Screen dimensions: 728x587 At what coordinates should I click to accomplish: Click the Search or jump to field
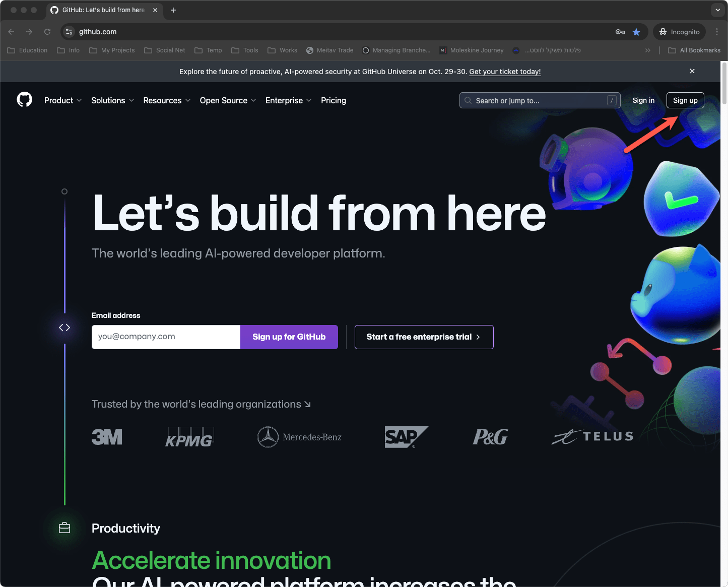coord(539,100)
